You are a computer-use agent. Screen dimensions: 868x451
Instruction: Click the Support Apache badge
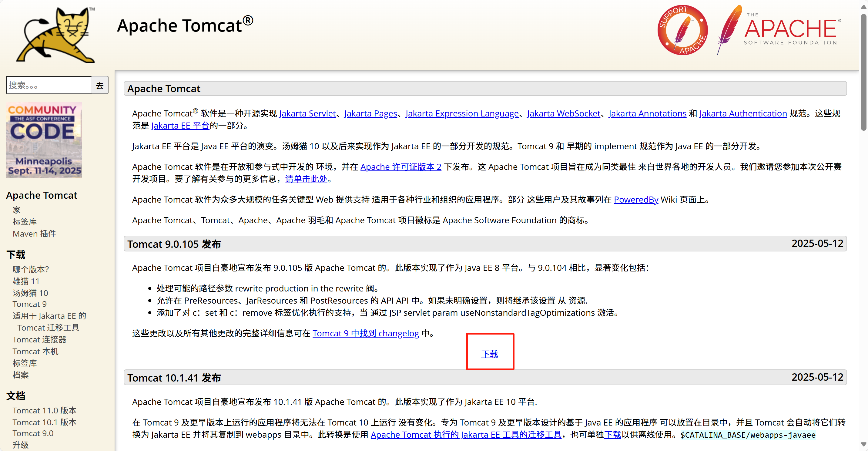[x=683, y=31]
